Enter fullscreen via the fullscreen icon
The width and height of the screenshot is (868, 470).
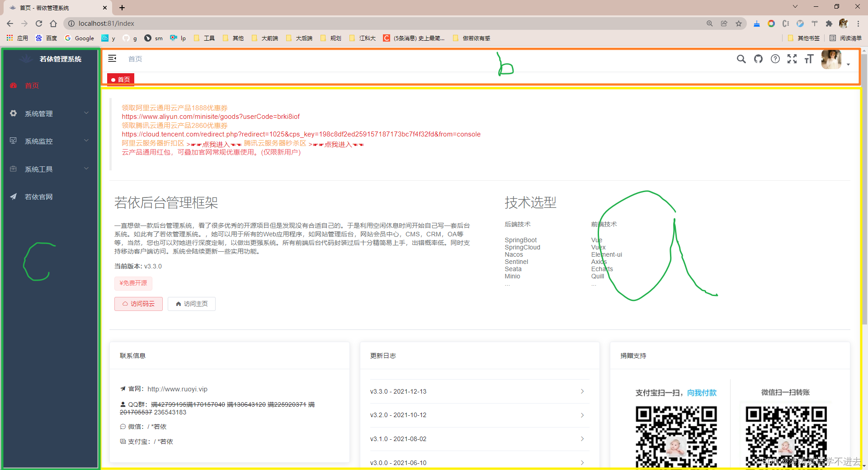tap(792, 59)
